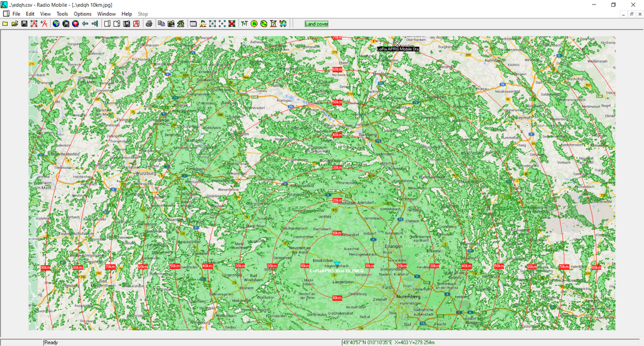The height and width of the screenshot is (346, 644).
Task: Click the cyan left arrow icon
Action: click(x=85, y=24)
